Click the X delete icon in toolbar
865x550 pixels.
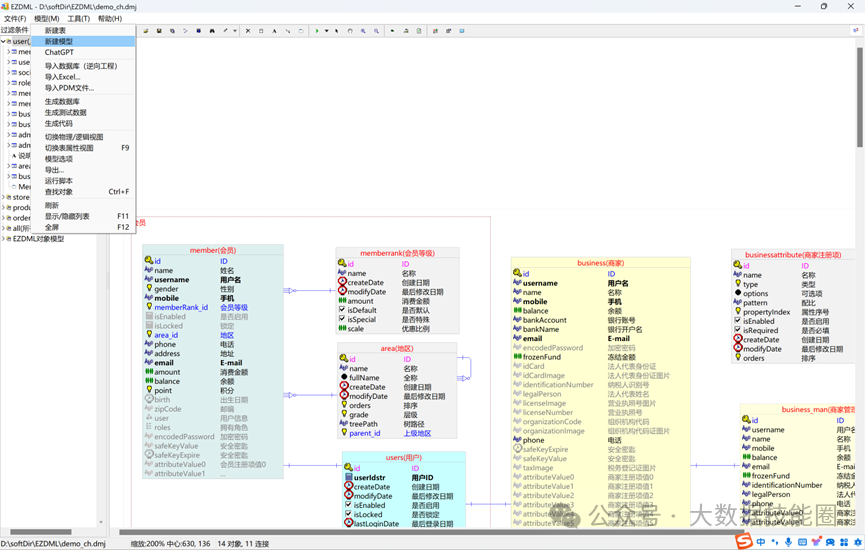coord(248,31)
